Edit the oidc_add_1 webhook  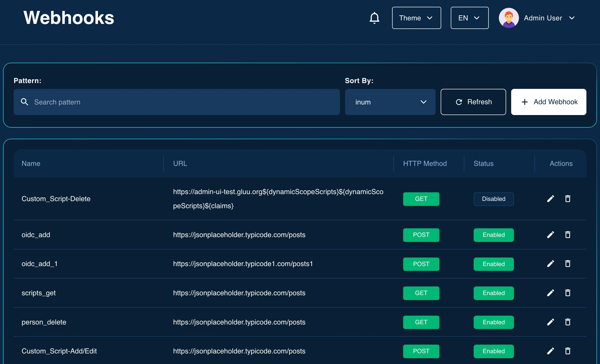pos(550,264)
